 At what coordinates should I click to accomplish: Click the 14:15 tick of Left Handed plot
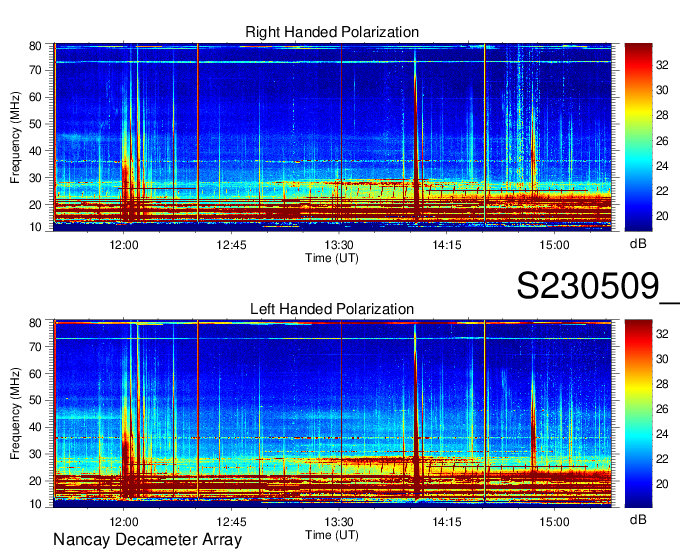(447, 522)
